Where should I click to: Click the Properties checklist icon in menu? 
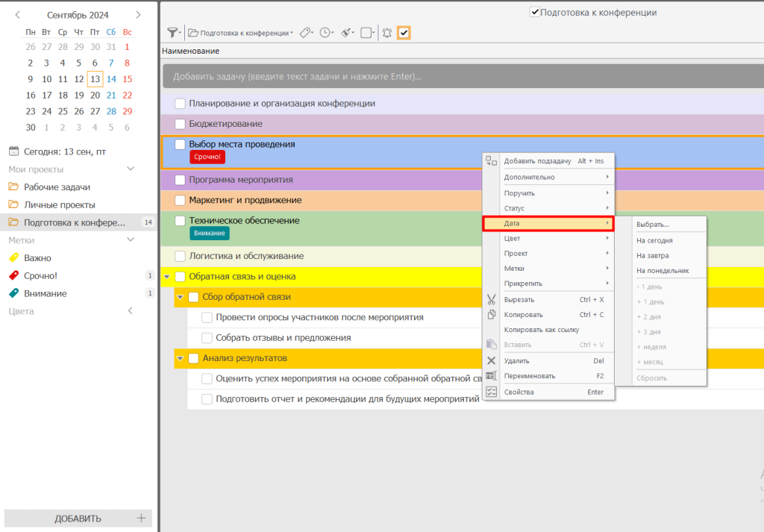(491, 392)
